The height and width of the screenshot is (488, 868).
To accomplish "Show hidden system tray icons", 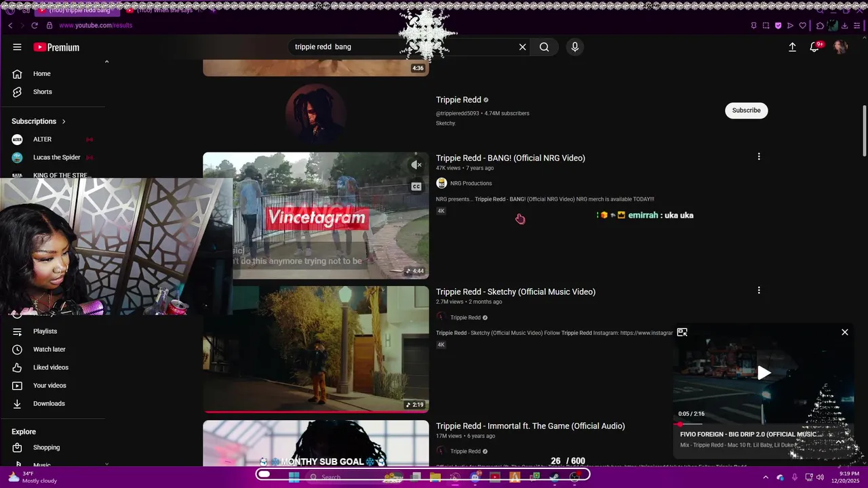I will point(766,477).
